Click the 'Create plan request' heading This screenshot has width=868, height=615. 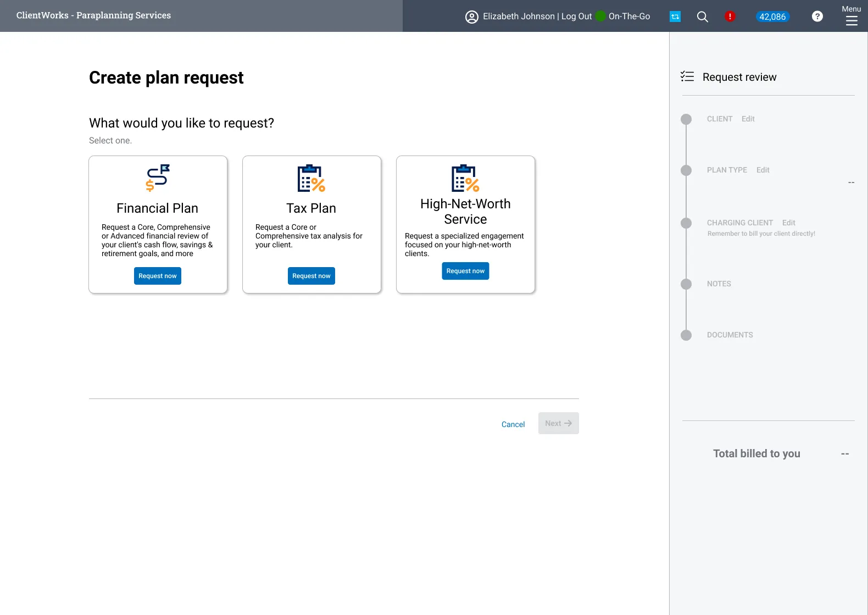point(166,77)
